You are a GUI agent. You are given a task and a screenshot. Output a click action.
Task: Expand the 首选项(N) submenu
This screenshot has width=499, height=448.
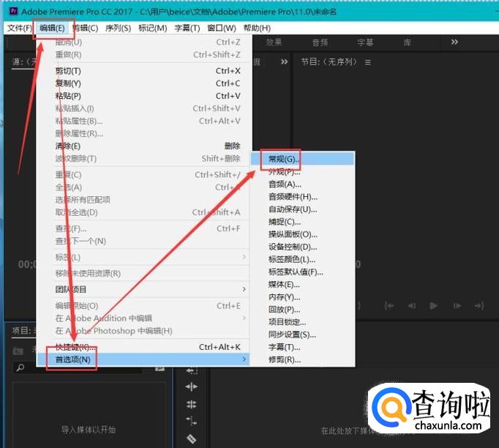point(144,359)
